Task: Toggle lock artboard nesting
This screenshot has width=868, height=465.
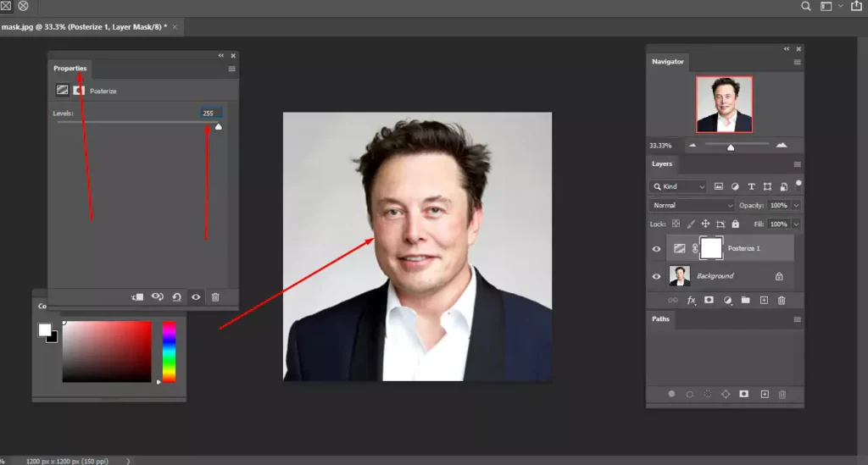Action: (721, 224)
